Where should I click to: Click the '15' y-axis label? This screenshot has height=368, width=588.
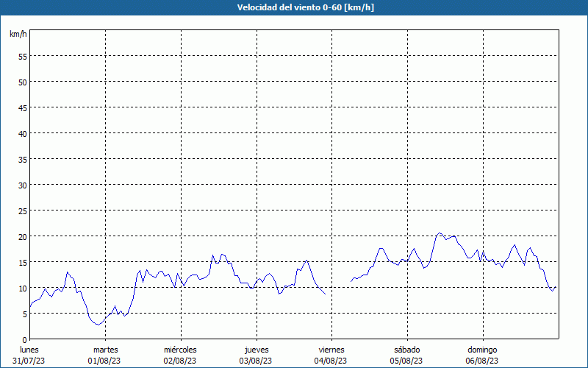click(x=23, y=264)
